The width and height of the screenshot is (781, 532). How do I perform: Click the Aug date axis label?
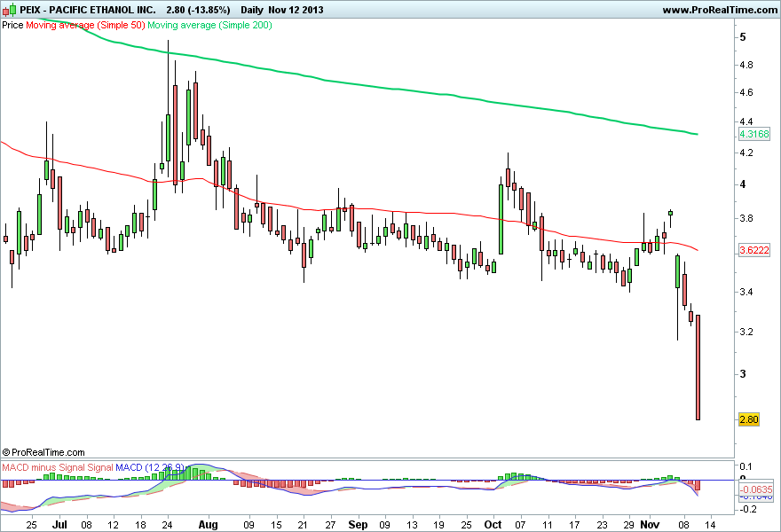(x=209, y=525)
